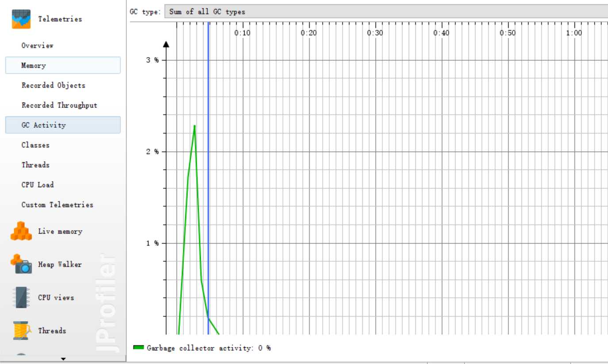Click the 3 % axis label
608x364 pixels.
[x=153, y=60]
